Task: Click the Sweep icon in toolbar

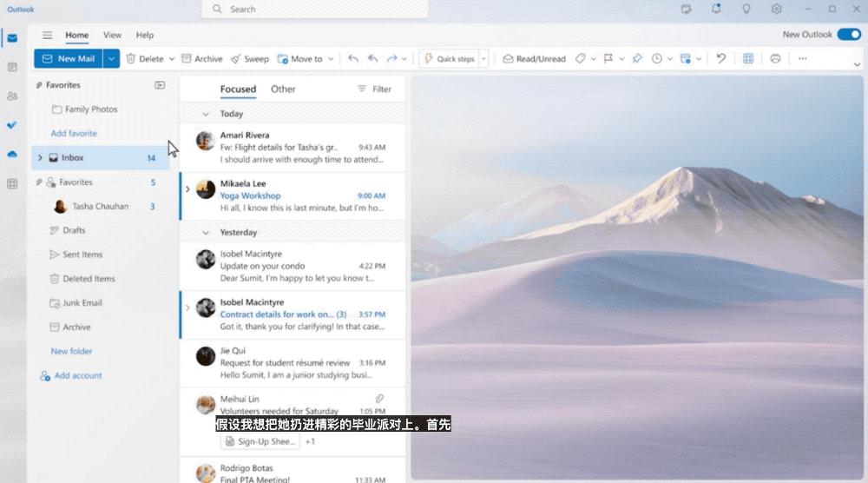Action: click(x=236, y=59)
